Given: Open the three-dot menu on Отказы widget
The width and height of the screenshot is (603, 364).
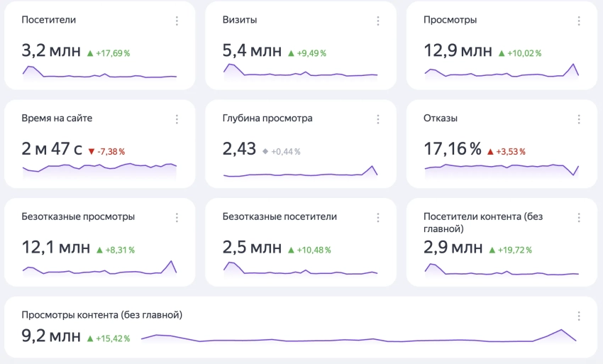Looking at the screenshot, I should point(579,119).
